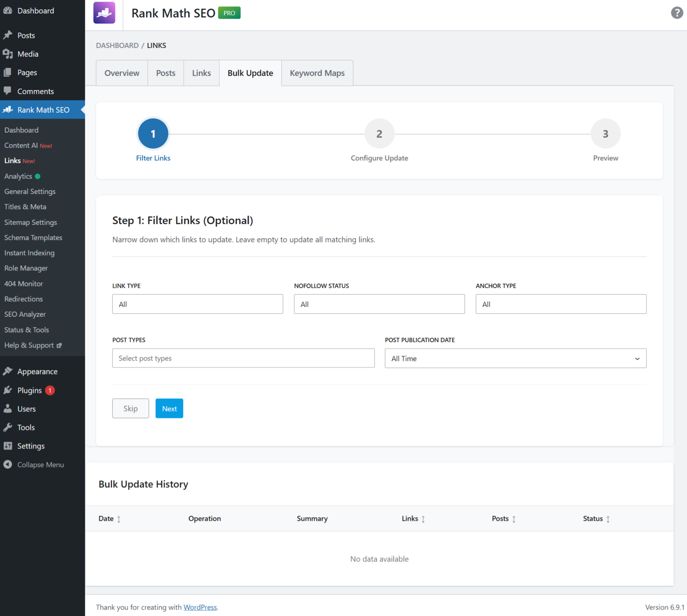
Task: Click the Next button
Action: tap(169, 408)
